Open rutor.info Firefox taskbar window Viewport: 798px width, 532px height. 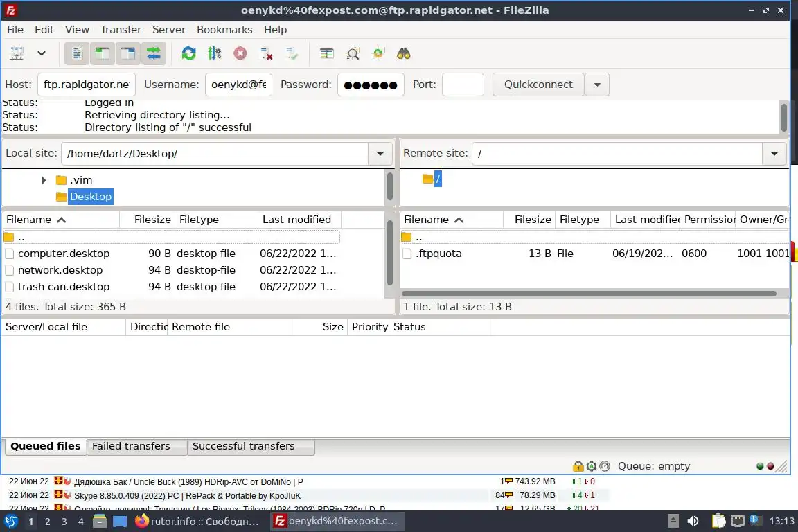pos(197,522)
